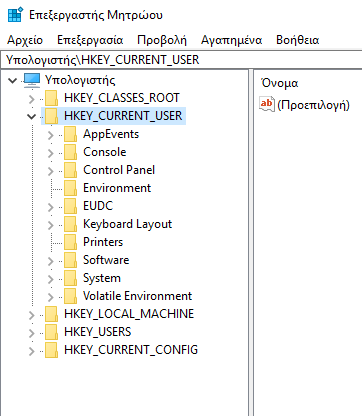The width and height of the screenshot is (362, 416).
Task: Click the Υπολογιστής computer icon
Action: coord(32,80)
